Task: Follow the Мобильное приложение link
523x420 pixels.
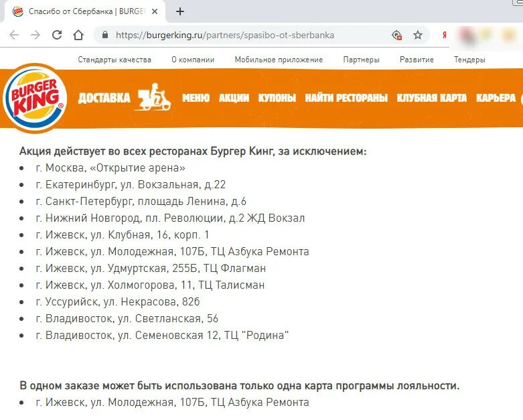Action: click(279, 60)
